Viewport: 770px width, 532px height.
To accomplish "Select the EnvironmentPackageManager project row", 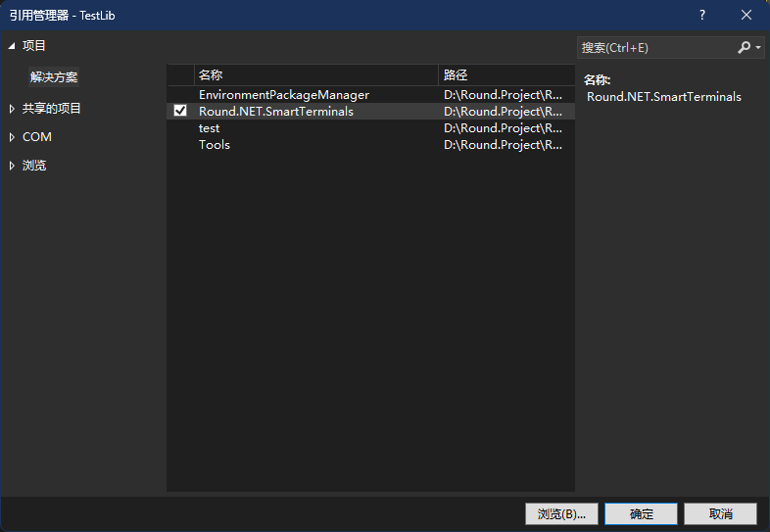I will click(284, 95).
